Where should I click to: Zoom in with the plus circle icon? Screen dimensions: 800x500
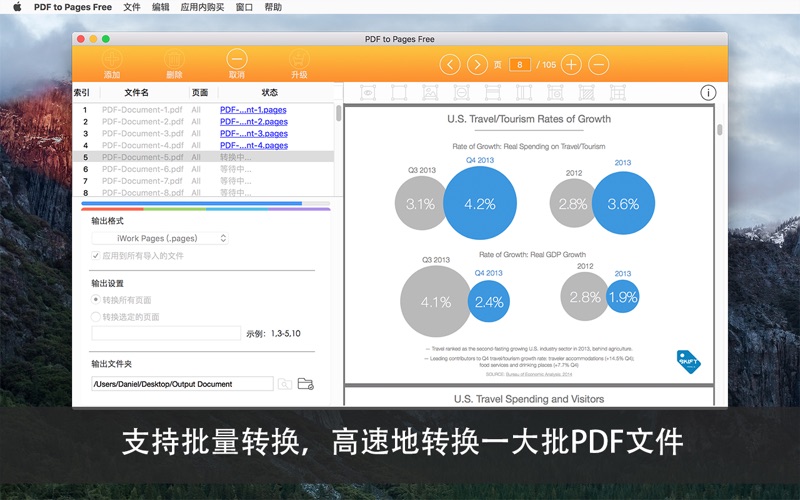tap(571, 65)
